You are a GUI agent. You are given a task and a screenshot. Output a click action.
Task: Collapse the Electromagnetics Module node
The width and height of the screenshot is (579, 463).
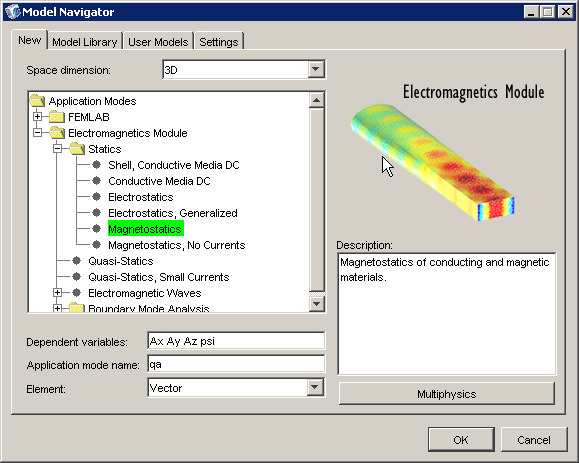[x=37, y=133]
